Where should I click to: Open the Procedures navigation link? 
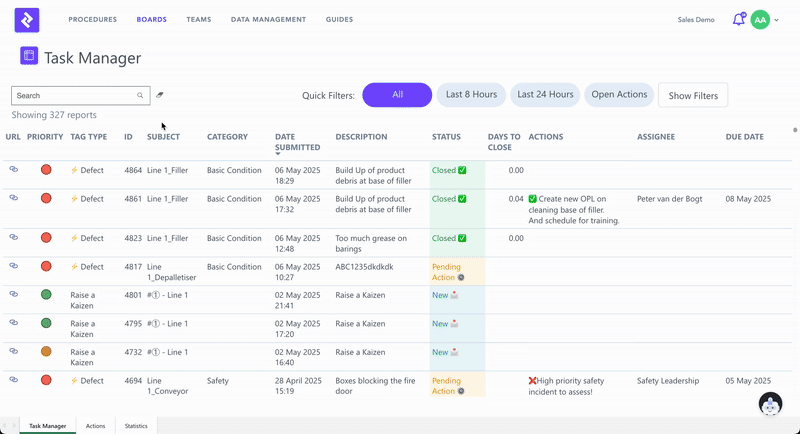[92, 19]
